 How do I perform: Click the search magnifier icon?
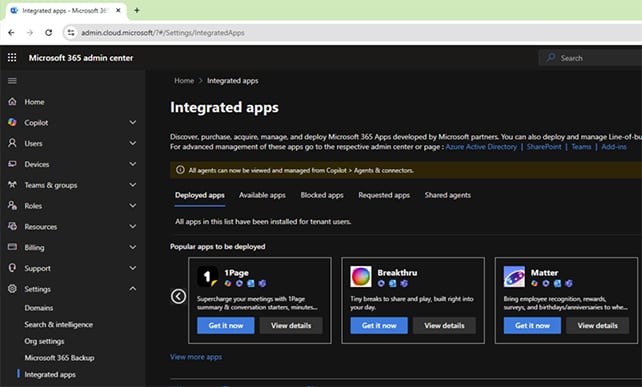click(551, 58)
